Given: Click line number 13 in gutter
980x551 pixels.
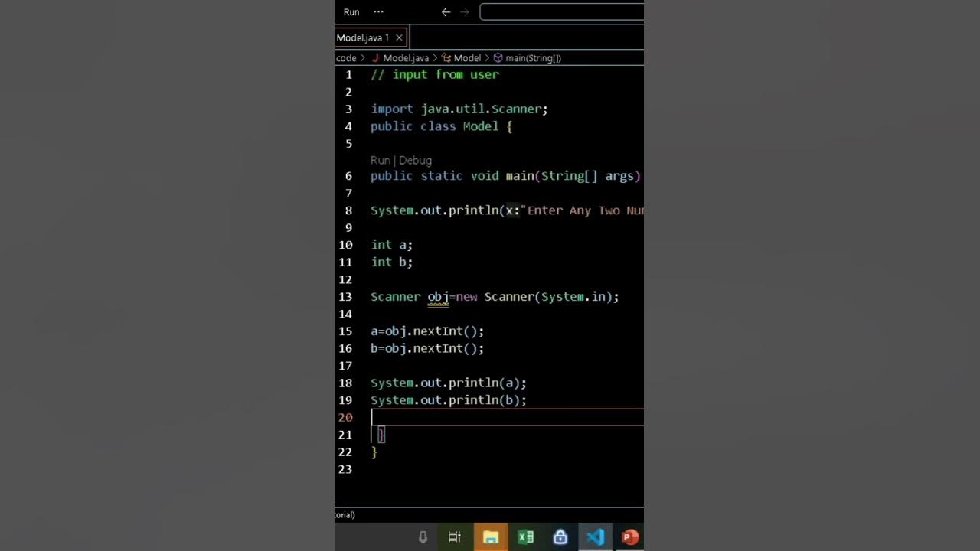Looking at the screenshot, I should pos(345,296).
